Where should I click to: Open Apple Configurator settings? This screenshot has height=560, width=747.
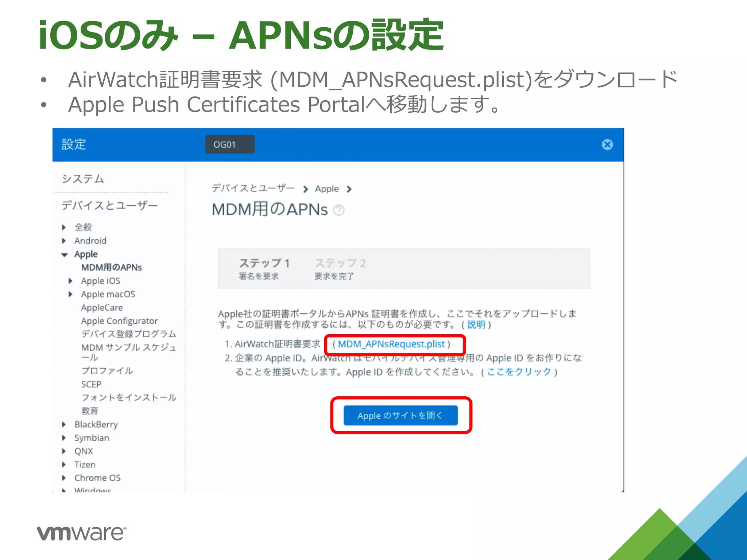(119, 321)
